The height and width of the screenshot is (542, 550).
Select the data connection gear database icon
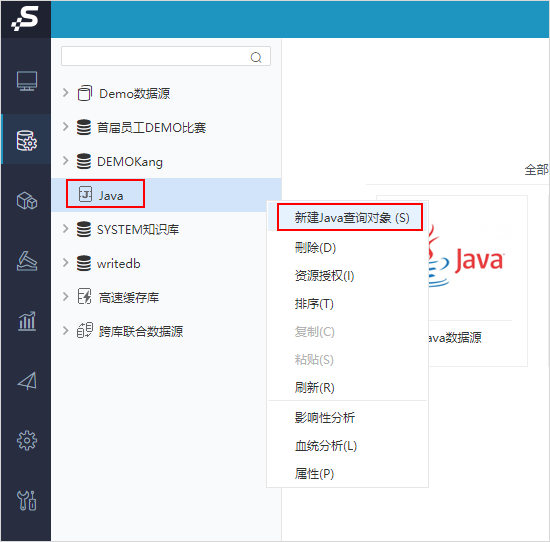[27, 141]
